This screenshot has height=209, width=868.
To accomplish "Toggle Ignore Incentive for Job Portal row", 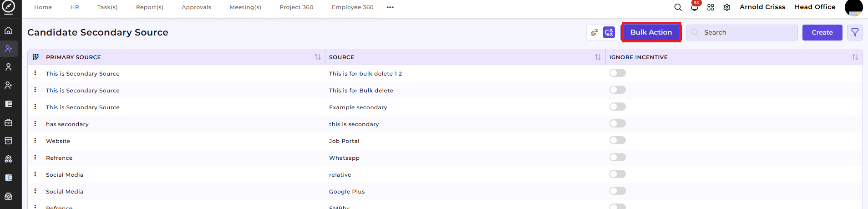I will pos(618,140).
